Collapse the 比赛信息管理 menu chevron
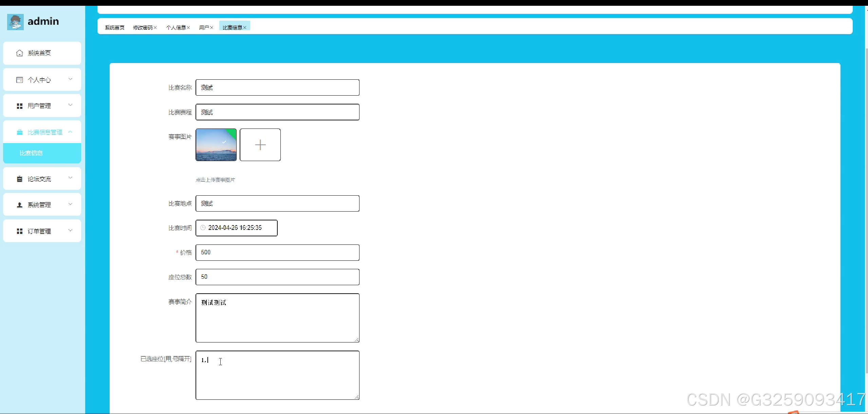The image size is (868, 414). click(70, 132)
